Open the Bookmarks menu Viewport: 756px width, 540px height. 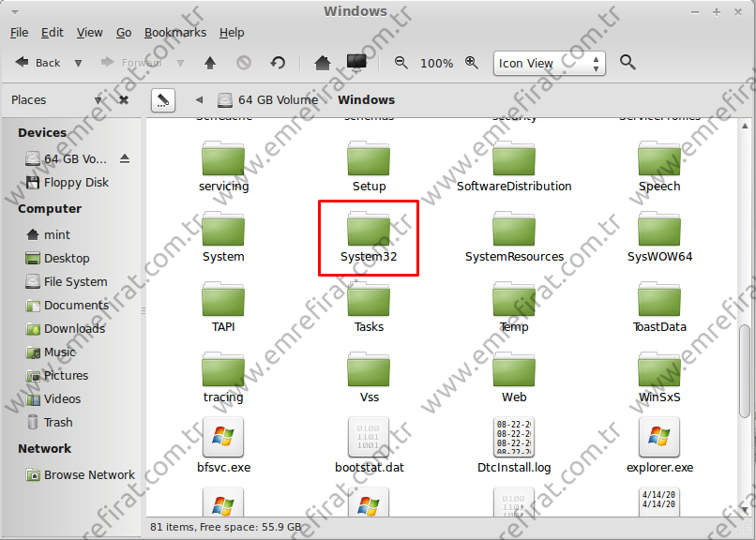175,32
